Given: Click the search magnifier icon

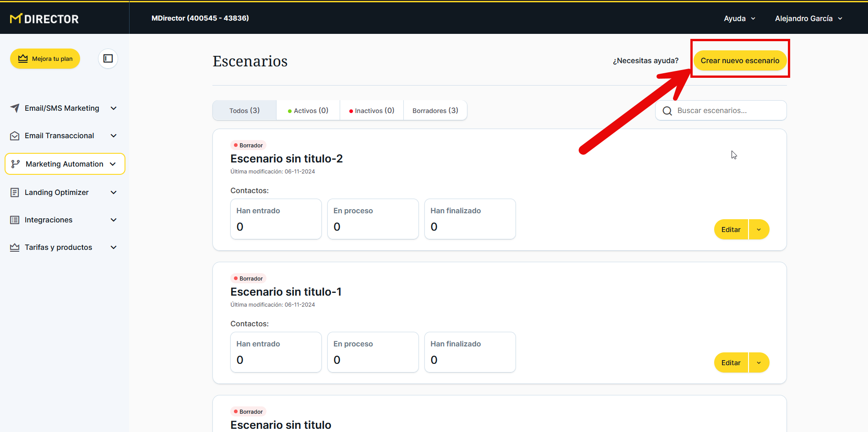Looking at the screenshot, I should click(667, 111).
